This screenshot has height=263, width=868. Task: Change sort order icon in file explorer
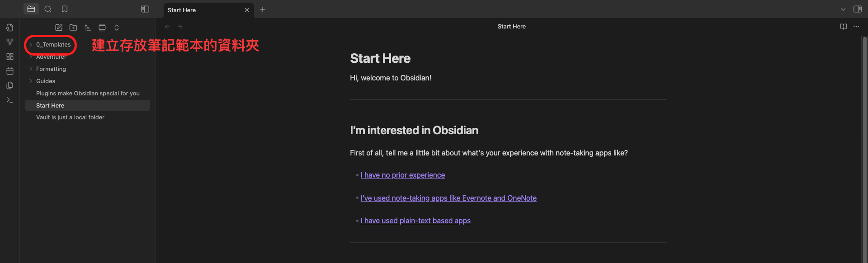point(88,28)
